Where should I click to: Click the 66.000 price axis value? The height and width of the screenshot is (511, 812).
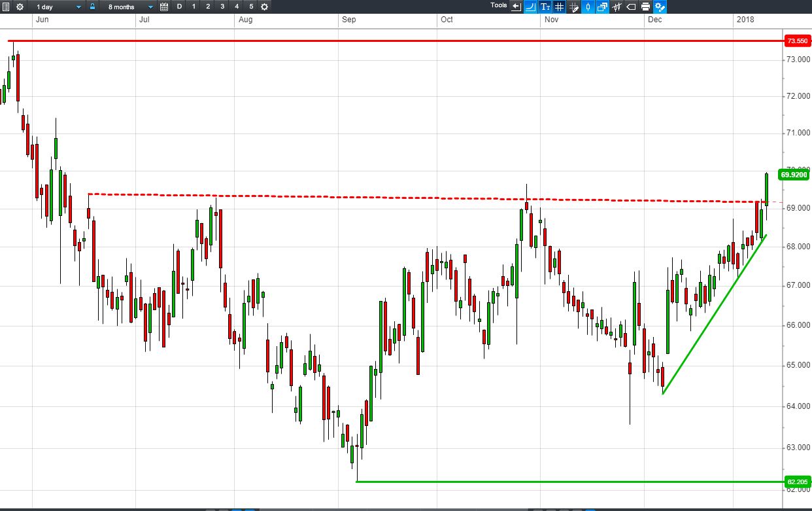pos(798,325)
